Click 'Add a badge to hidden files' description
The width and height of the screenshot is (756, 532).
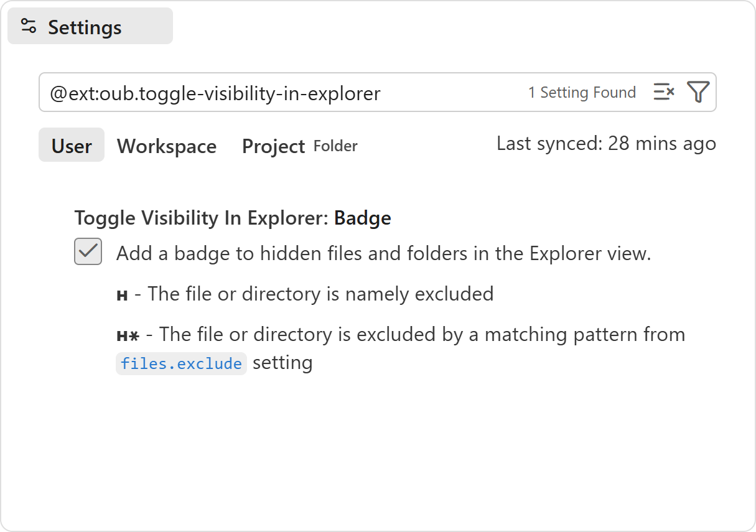[x=383, y=253]
